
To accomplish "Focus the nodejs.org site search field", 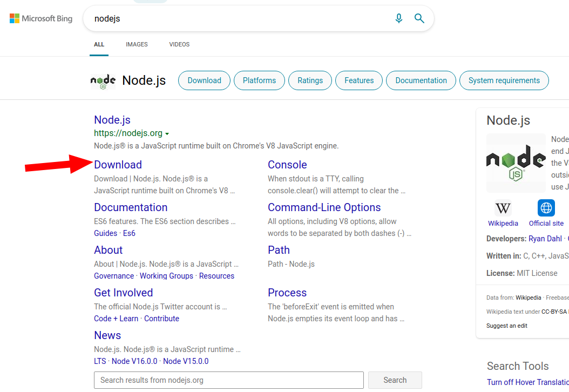I will [228, 380].
